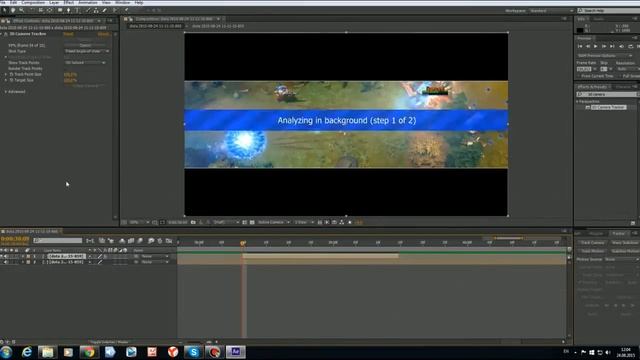Select the Clone Stamp tool
Viewport: 640px width, 360px height.
(x=96, y=10)
